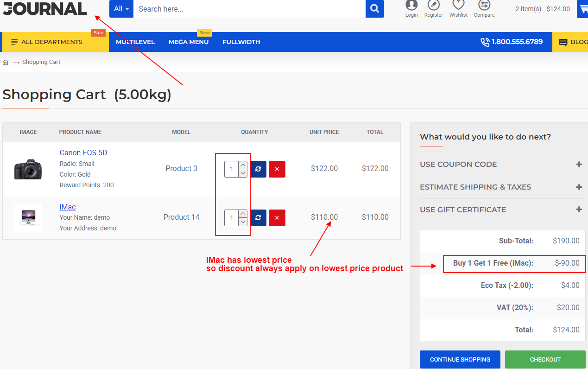
Task: Open the All Departments menu
Action: [x=56, y=42]
